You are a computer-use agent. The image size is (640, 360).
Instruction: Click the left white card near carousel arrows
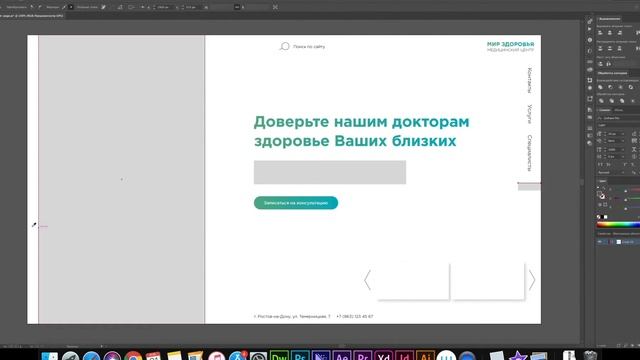click(413, 281)
